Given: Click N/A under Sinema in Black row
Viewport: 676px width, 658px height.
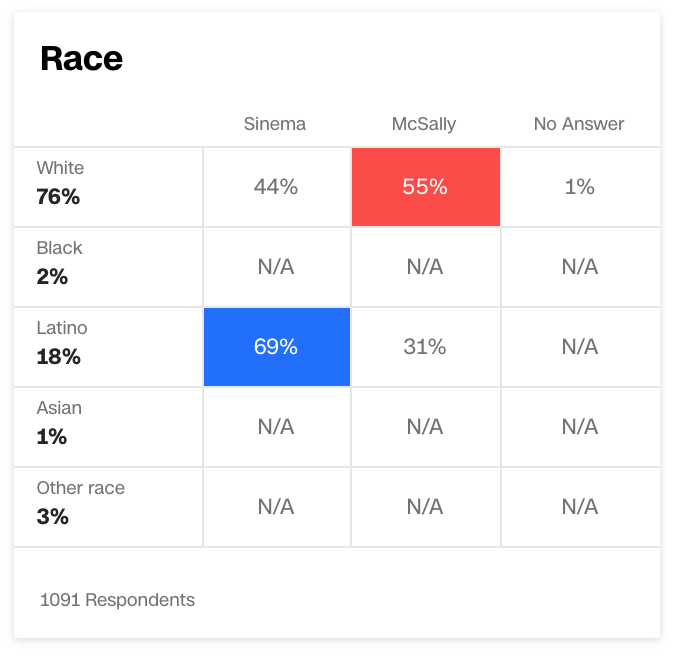Looking at the screenshot, I should click(x=276, y=267).
